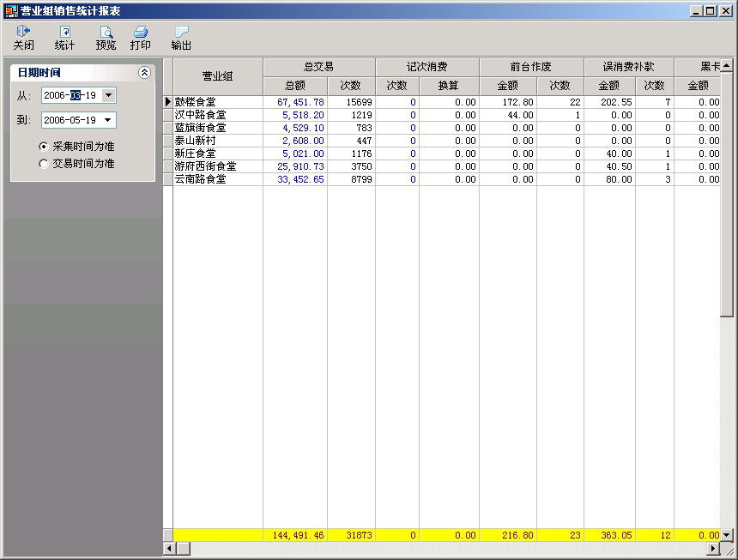Click the 营业组 column header
The height and width of the screenshot is (560, 738).
[217, 76]
